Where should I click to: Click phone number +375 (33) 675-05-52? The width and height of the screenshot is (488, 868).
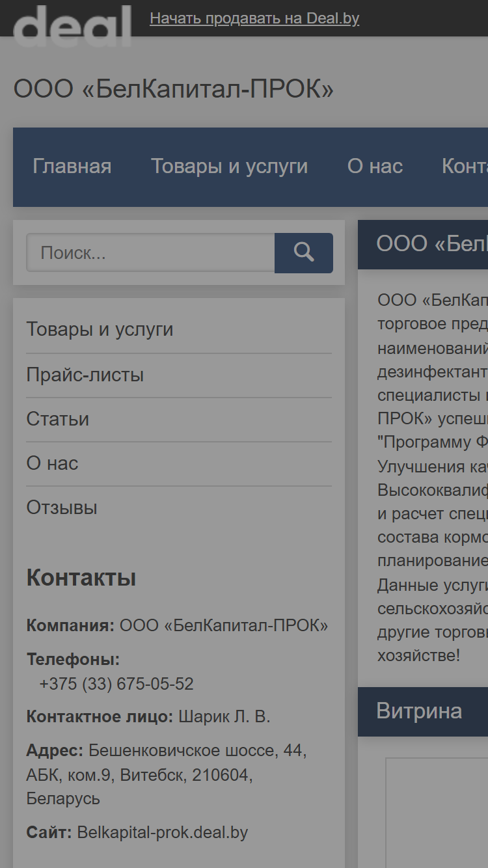(x=116, y=685)
